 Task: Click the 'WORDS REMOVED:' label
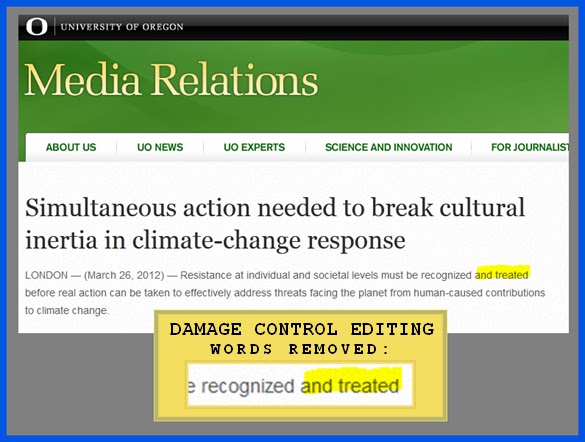point(300,349)
